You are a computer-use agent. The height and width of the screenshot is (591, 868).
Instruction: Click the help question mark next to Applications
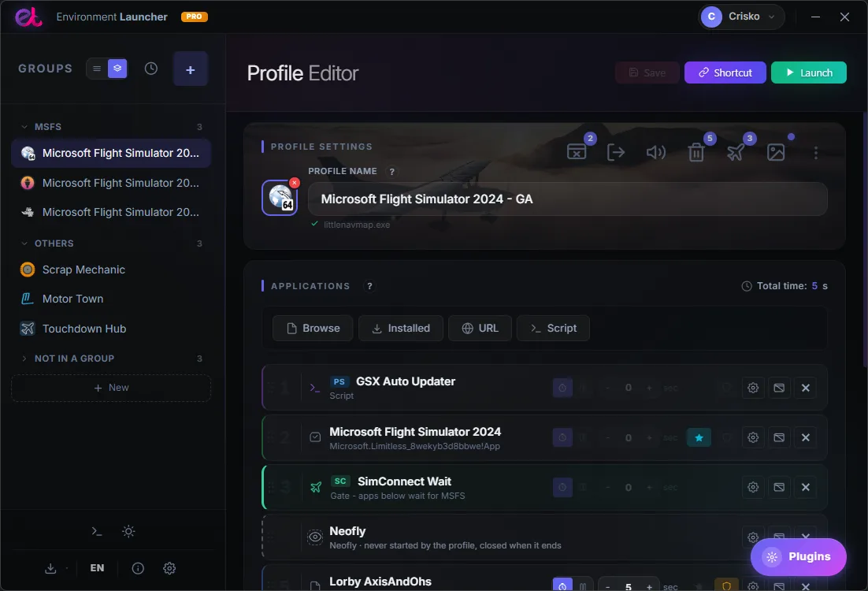369,286
